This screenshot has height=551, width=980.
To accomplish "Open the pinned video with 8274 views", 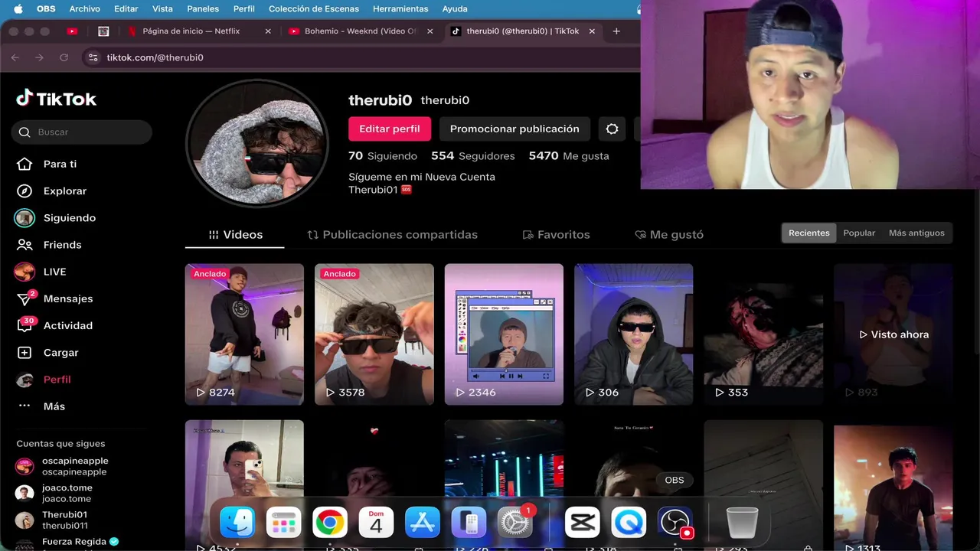I will [x=244, y=334].
